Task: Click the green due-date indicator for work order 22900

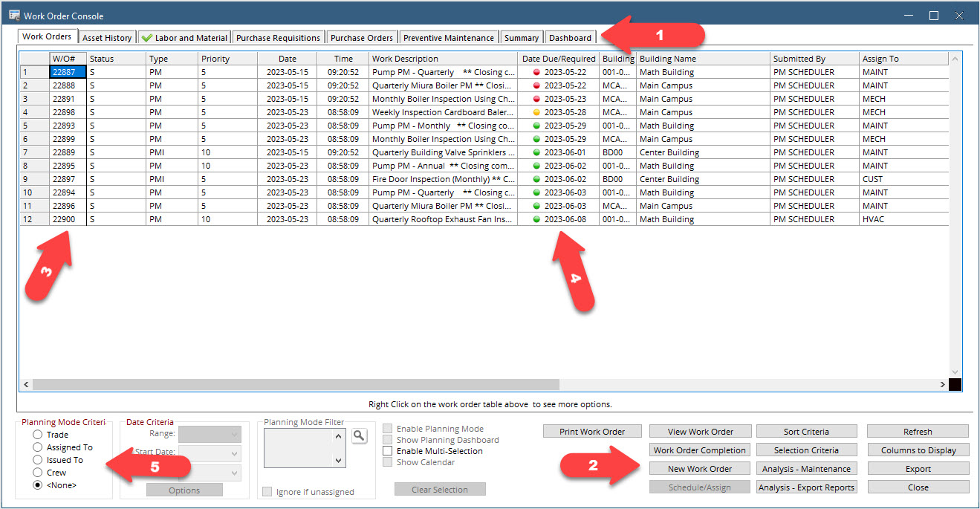Action: point(536,219)
